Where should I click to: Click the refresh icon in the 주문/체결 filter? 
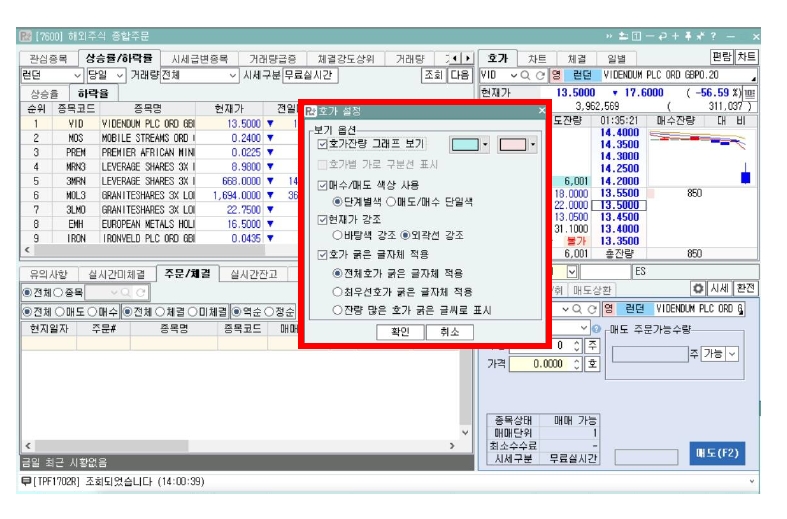(141, 293)
